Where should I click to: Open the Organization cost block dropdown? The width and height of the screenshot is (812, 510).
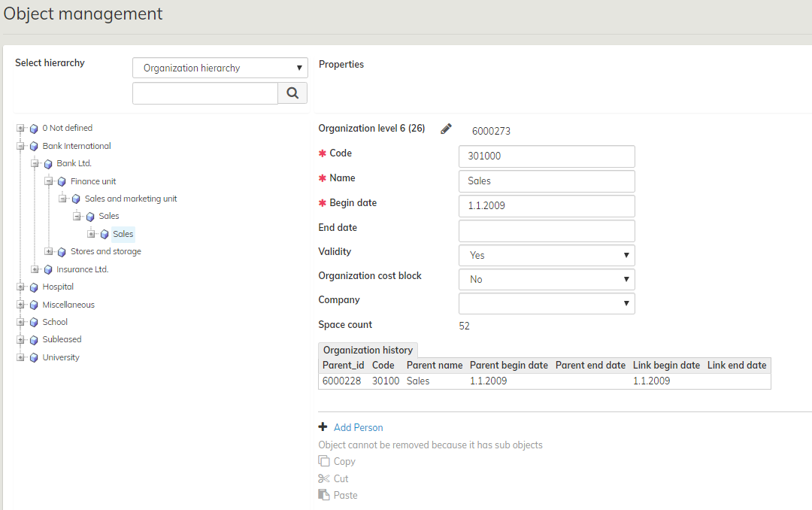[x=547, y=279]
